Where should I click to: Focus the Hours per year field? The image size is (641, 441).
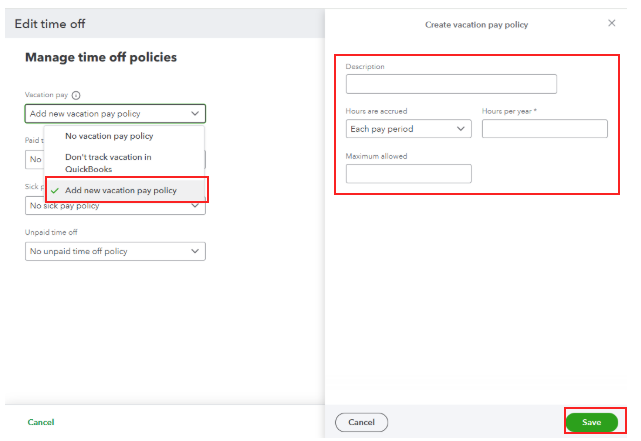(x=544, y=129)
